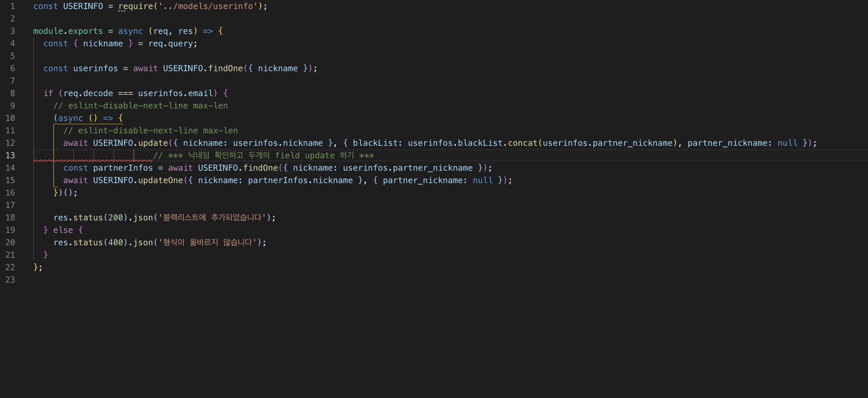The image size is (868, 398).
Task: Click the findOne method on line 6
Action: [x=225, y=68]
